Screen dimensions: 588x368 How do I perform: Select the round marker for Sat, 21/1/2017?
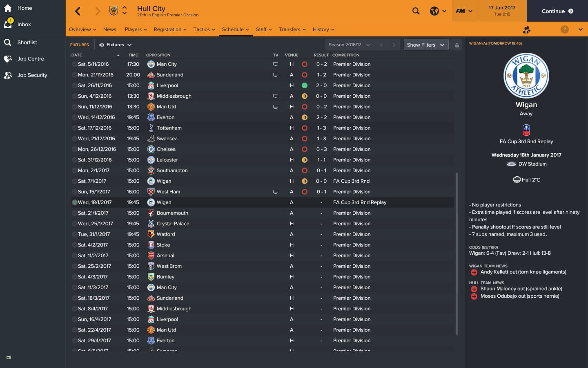[75, 213]
